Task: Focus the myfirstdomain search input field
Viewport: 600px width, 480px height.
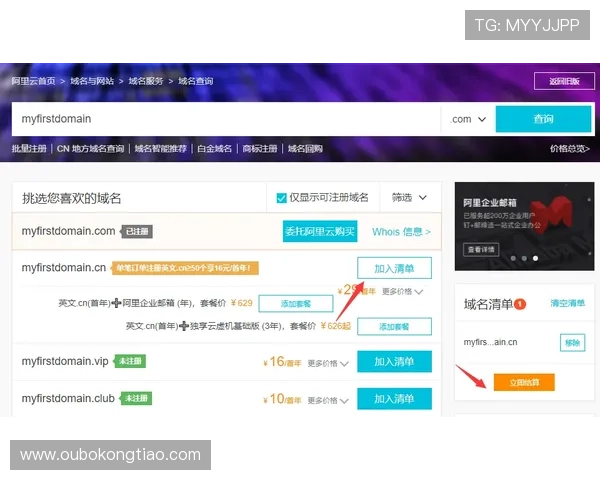Action: [x=226, y=119]
